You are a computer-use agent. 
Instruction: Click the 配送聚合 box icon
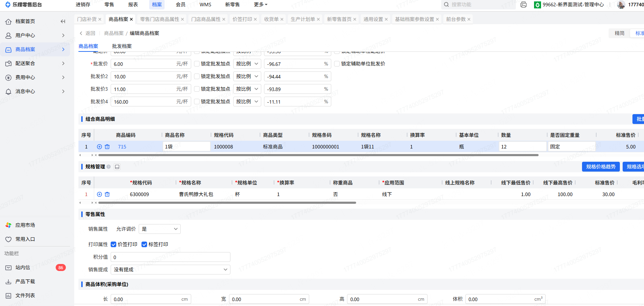pos(8,63)
